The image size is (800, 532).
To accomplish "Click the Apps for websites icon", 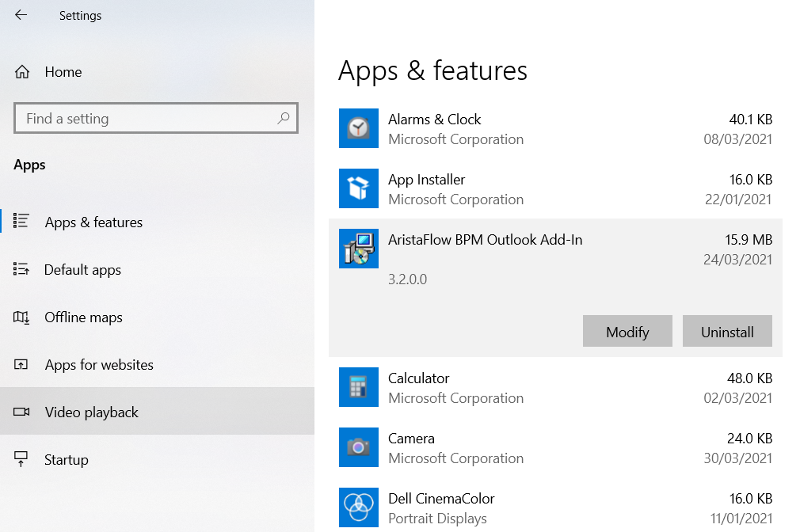I will 21,364.
